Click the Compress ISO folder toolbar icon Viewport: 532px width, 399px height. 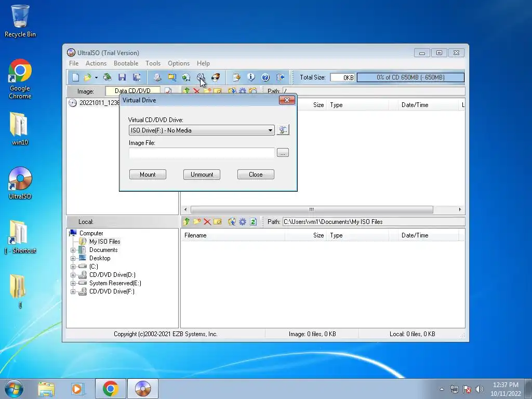172,77
